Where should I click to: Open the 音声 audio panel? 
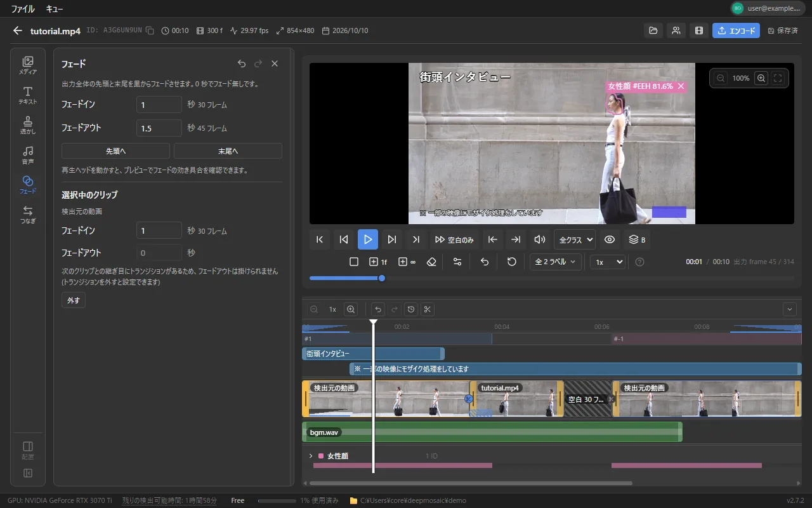click(x=28, y=155)
